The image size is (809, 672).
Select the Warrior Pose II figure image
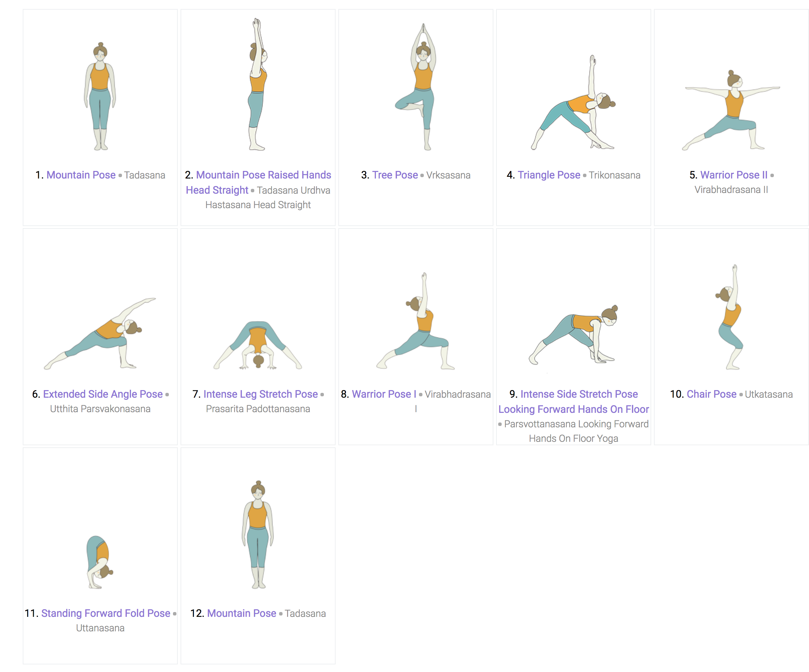pyautogui.click(x=731, y=110)
